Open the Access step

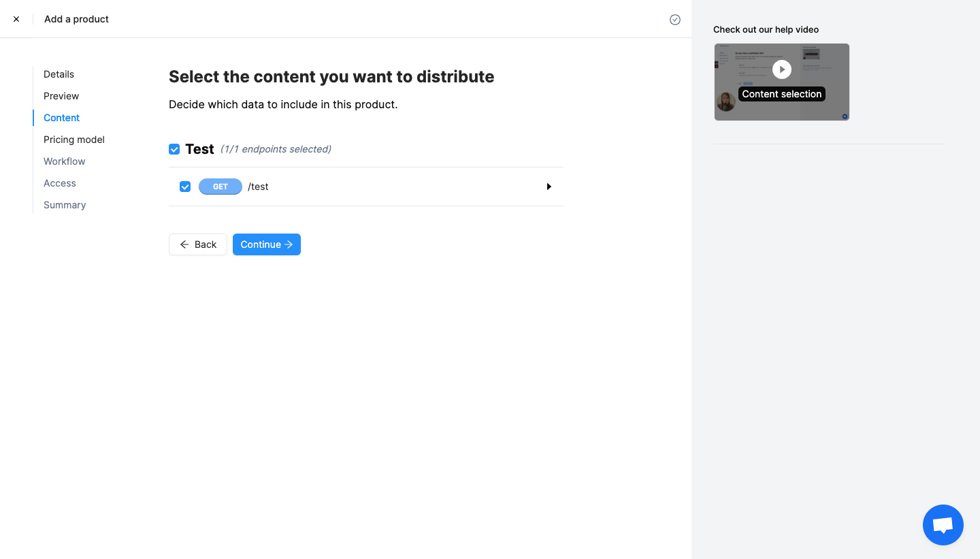click(60, 183)
